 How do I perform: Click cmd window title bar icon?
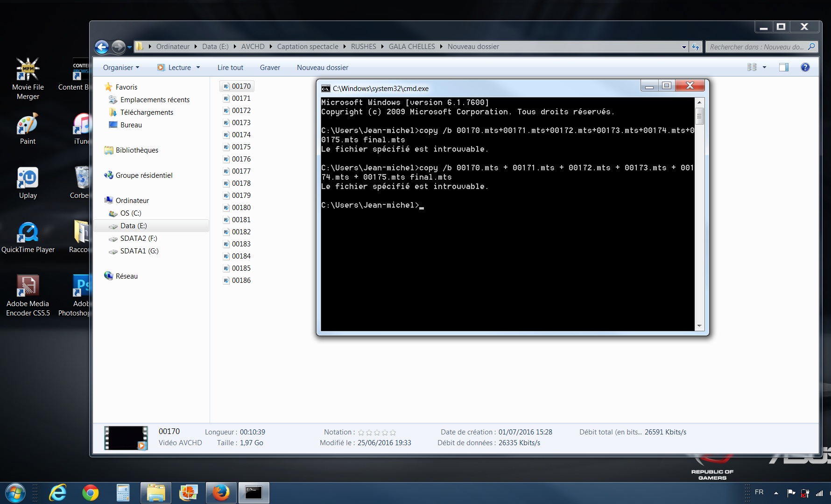(x=325, y=88)
